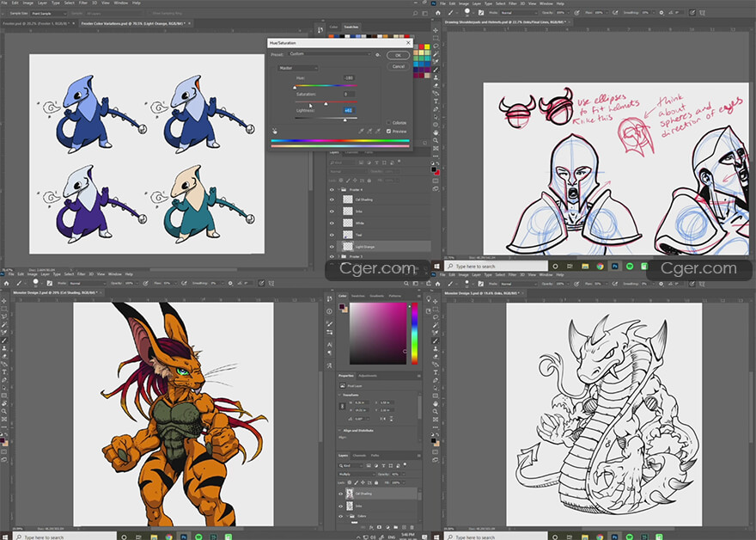
Task: Open Filter menu in Frosler Color Variations window
Action: [x=83, y=3]
